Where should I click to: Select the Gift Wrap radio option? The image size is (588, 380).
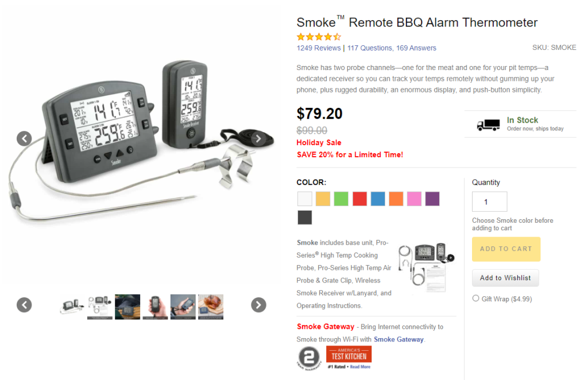point(476,298)
